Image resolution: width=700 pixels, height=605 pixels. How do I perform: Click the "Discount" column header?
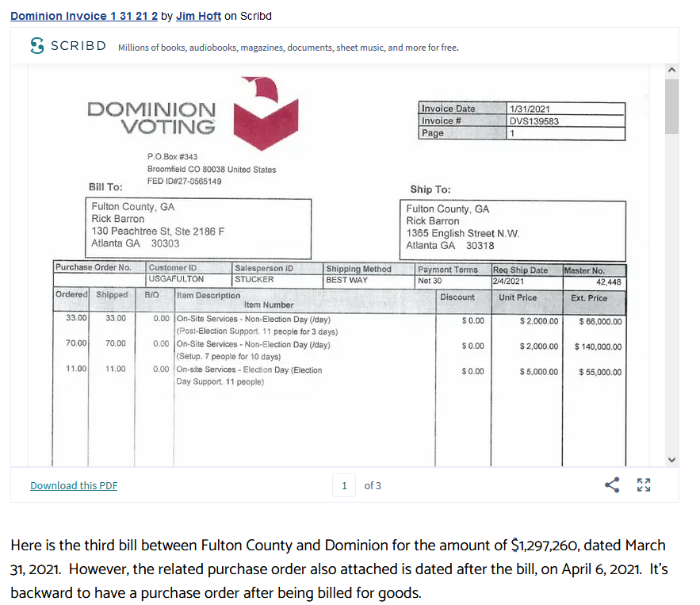457,297
